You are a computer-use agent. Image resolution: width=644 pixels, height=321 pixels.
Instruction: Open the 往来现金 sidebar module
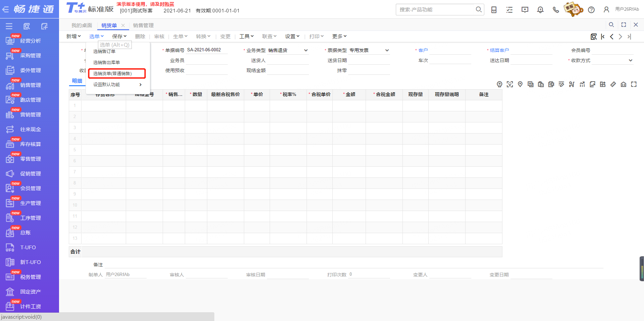(x=30, y=129)
